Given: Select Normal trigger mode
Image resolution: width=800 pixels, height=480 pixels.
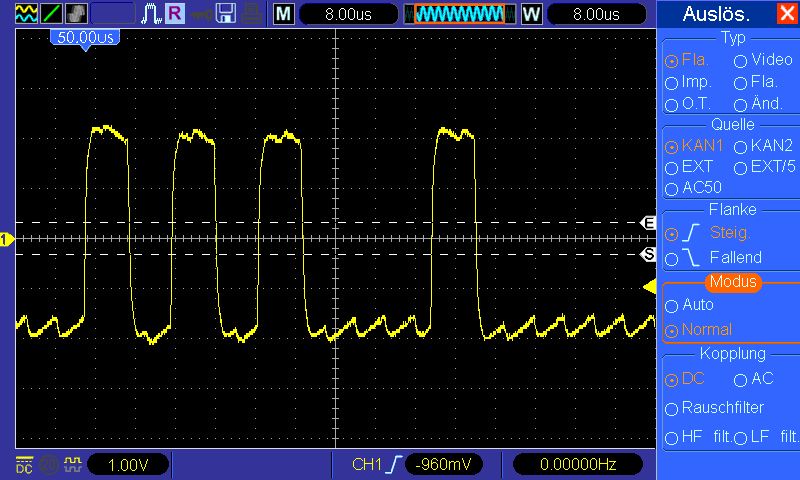Looking at the screenshot, I should tap(698, 330).
